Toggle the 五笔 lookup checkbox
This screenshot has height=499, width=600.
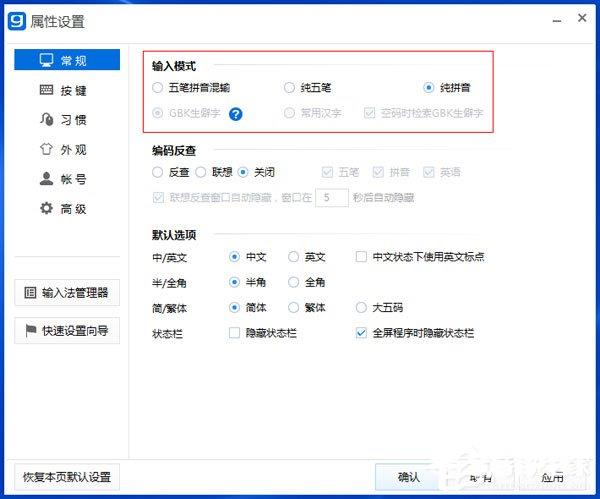pyautogui.click(x=327, y=172)
